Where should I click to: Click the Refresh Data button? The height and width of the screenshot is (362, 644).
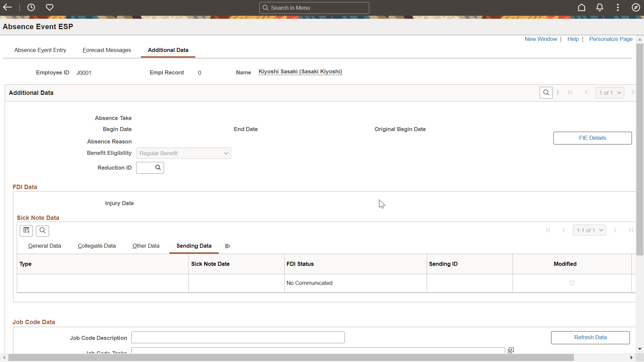590,337
